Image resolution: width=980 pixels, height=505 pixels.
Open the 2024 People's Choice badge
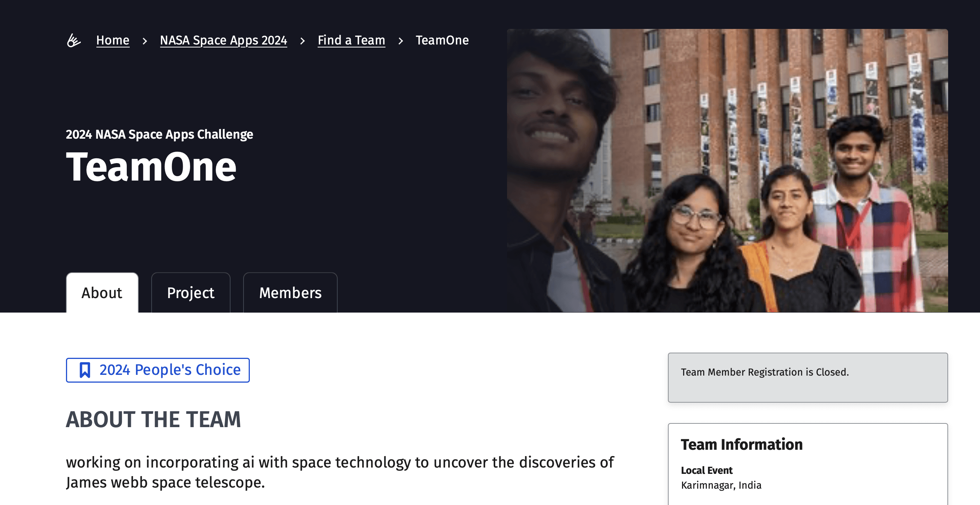pyautogui.click(x=158, y=370)
